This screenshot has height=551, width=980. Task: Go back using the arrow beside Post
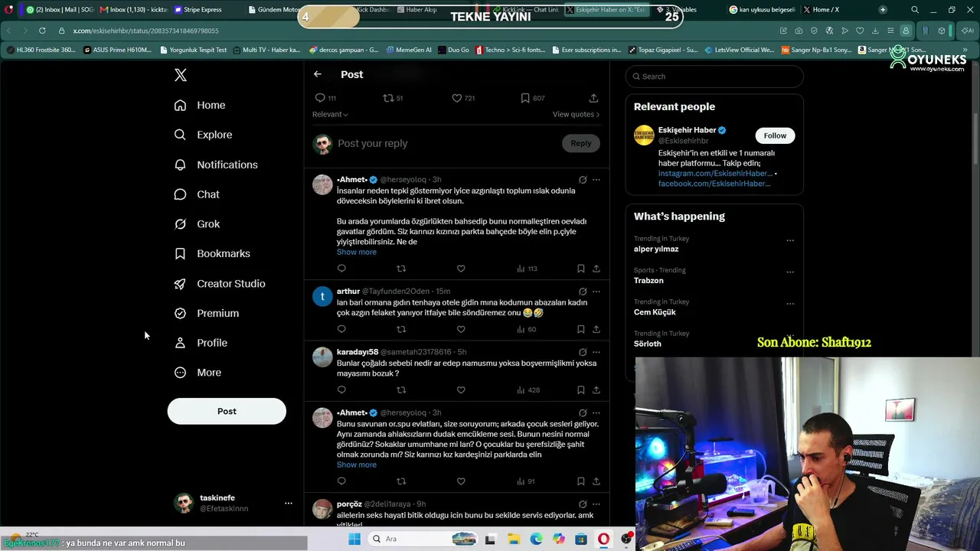(318, 74)
